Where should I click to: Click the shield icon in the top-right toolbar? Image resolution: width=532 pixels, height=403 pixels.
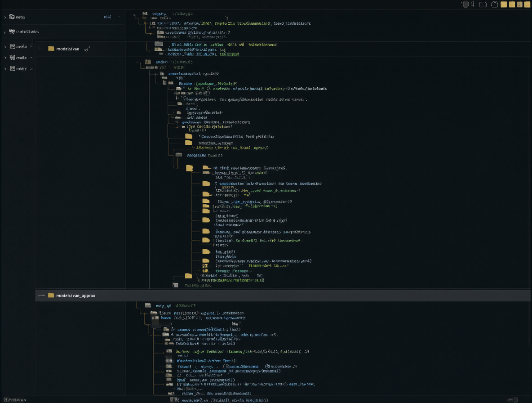coord(465,4)
